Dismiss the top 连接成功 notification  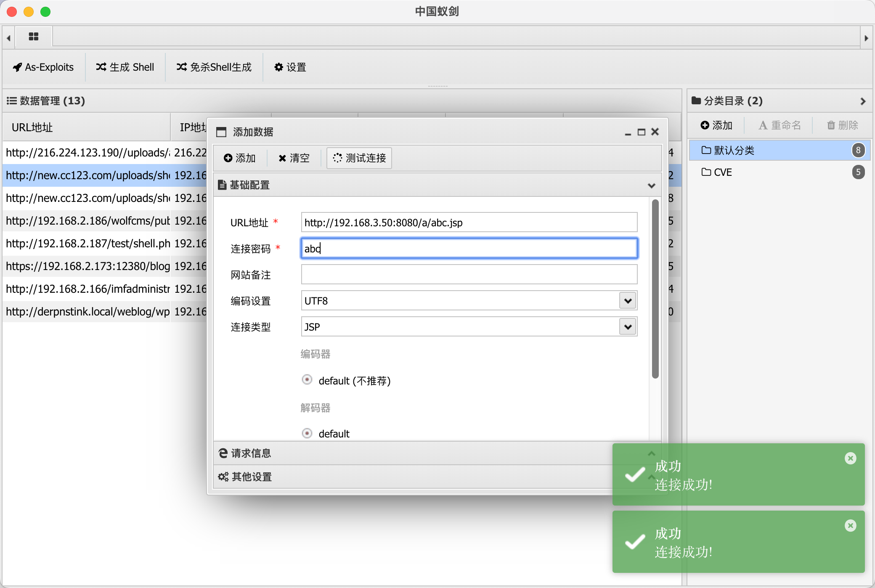coord(850,458)
